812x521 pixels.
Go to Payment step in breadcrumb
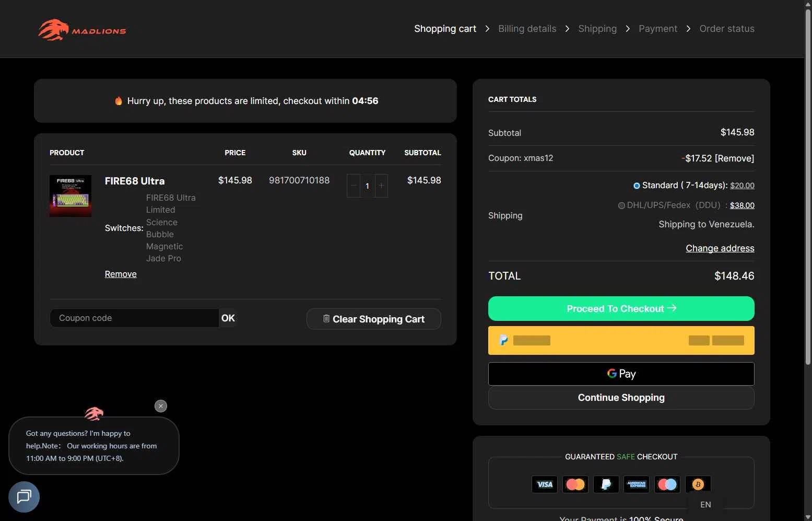tap(657, 29)
